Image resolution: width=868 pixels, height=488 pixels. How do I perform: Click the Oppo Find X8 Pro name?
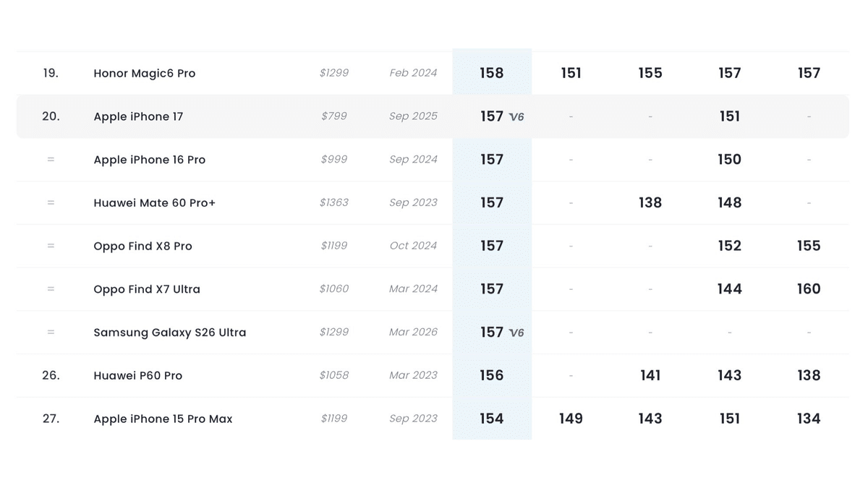143,246
